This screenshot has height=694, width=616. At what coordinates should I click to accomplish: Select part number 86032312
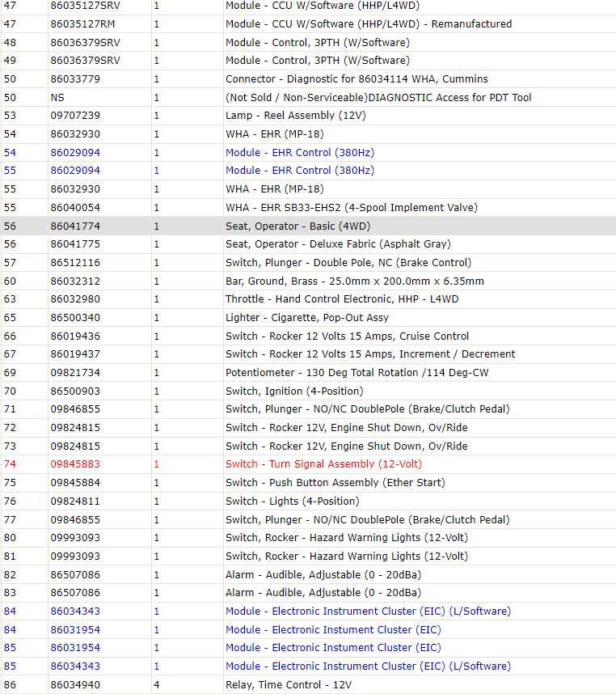click(x=75, y=281)
